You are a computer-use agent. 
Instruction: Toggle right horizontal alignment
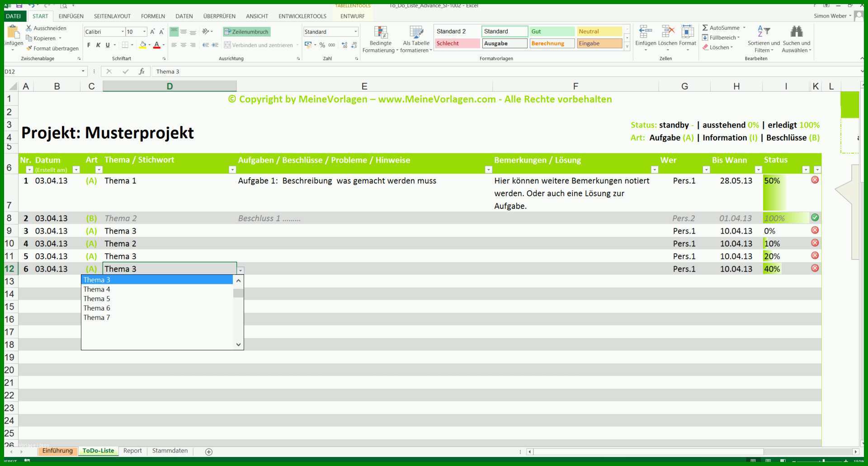pos(193,45)
